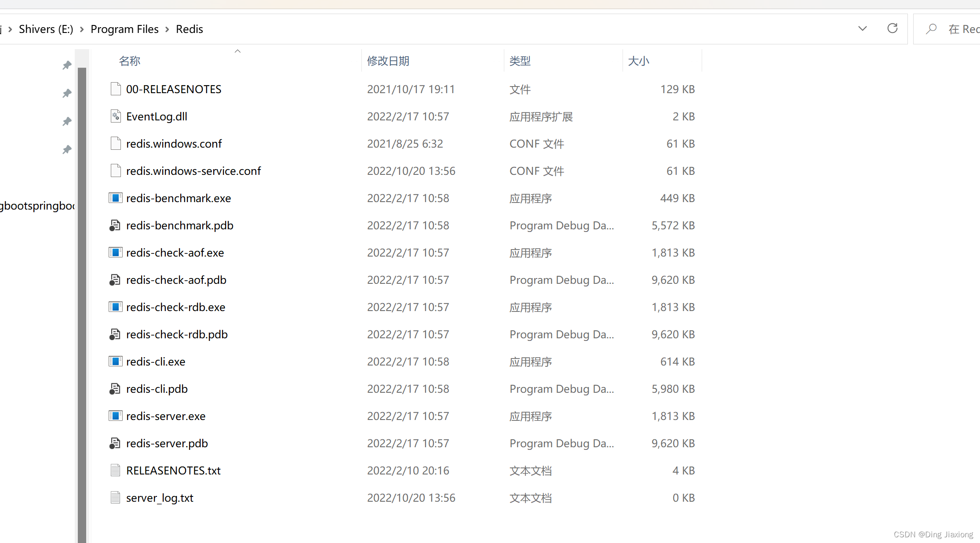Click the navigation pane vertical scrollbar

pyautogui.click(x=82, y=305)
